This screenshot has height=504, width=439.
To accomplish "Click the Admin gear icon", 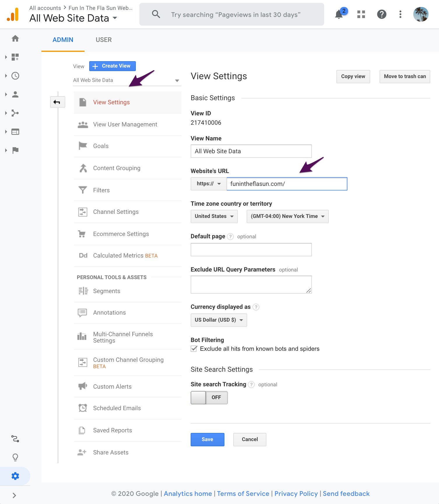I will 15,476.
